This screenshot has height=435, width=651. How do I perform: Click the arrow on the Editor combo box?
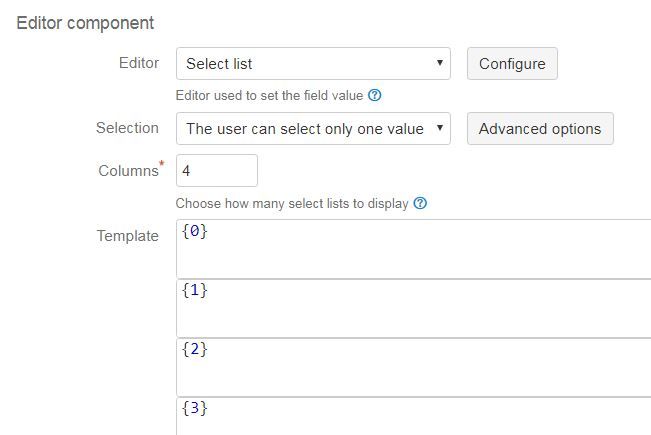[x=440, y=64]
